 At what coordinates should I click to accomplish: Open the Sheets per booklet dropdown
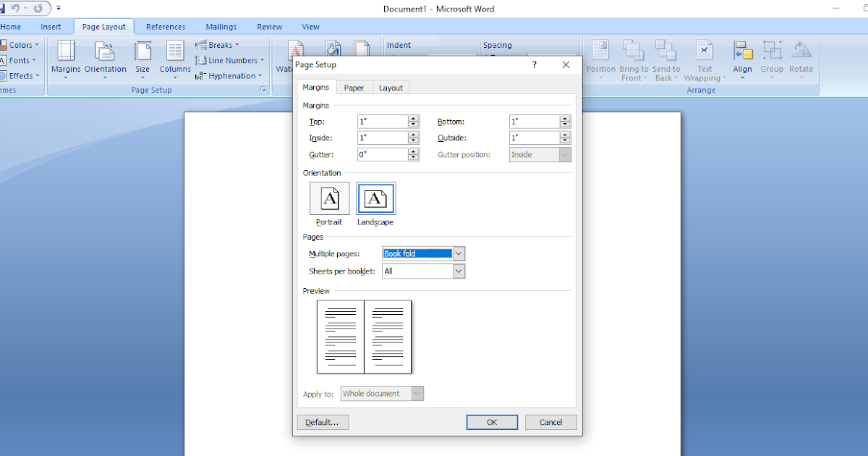click(458, 271)
